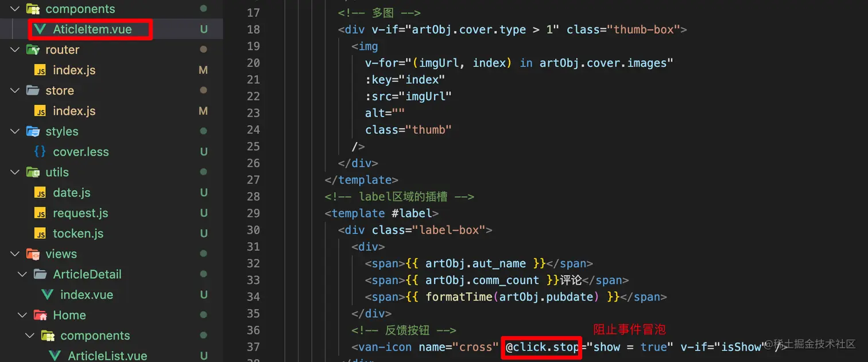Open index.js in the store folder

[x=74, y=111]
